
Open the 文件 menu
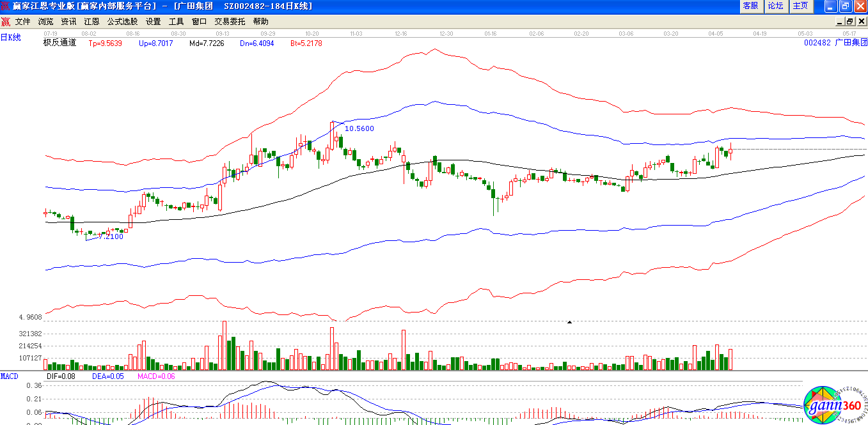pos(22,21)
